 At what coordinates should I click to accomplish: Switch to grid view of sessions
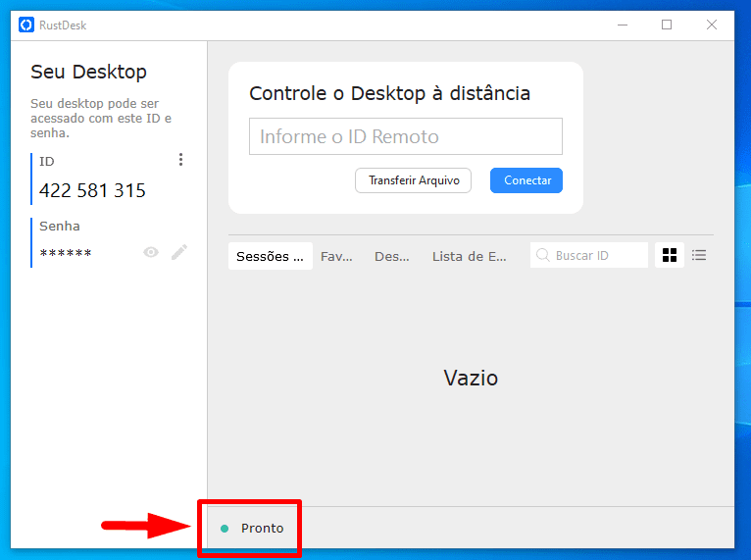[670, 255]
